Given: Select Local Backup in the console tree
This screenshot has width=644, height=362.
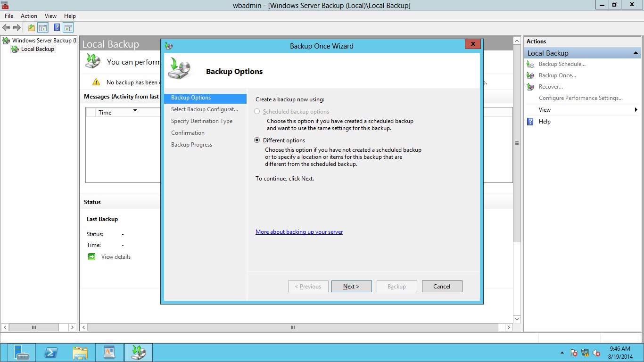Looking at the screenshot, I should (x=38, y=49).
